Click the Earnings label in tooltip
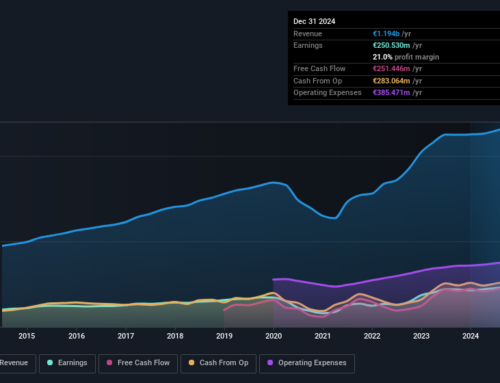Image resolution: width=500 pixels, height=383 pixels. point(308,45)
